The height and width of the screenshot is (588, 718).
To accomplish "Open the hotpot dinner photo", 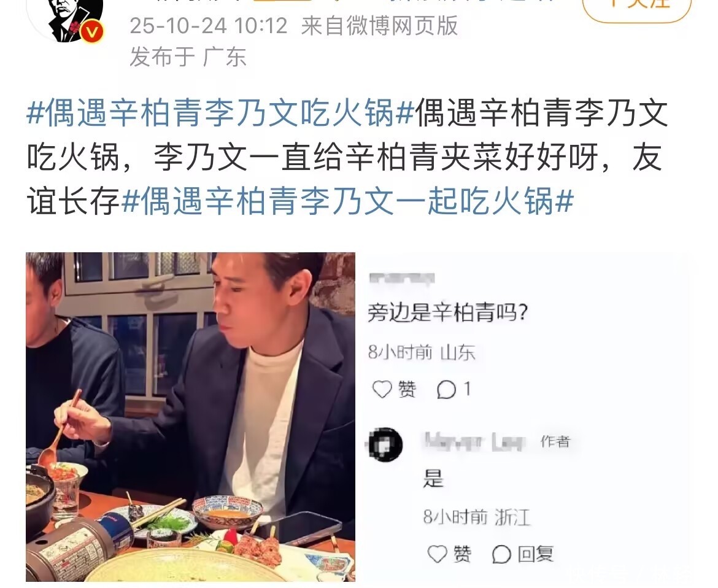I will point(190,417).
